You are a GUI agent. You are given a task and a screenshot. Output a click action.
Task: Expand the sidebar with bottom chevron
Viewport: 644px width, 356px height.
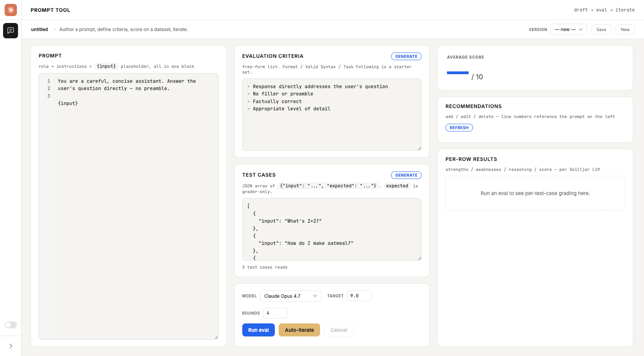tap(11, 346)
